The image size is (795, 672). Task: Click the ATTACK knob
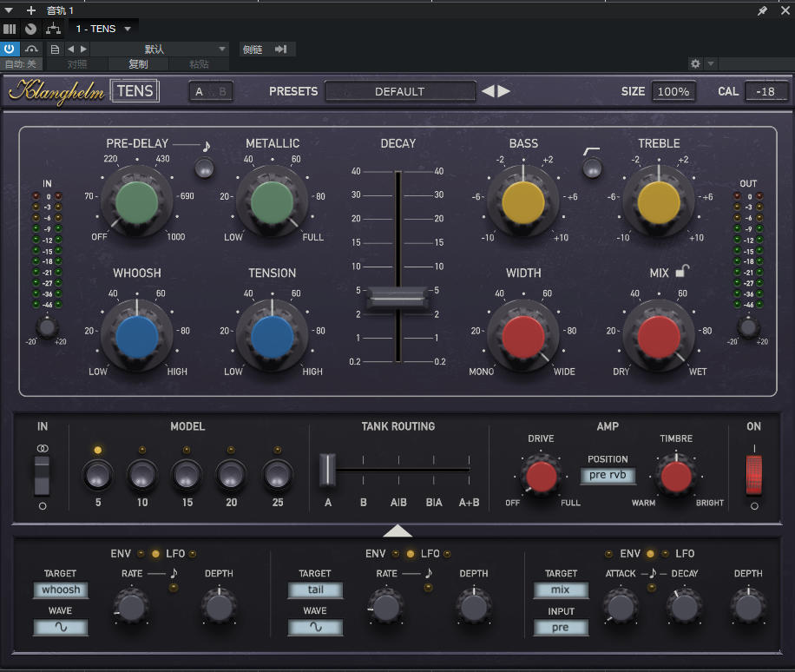click(620, 606)
